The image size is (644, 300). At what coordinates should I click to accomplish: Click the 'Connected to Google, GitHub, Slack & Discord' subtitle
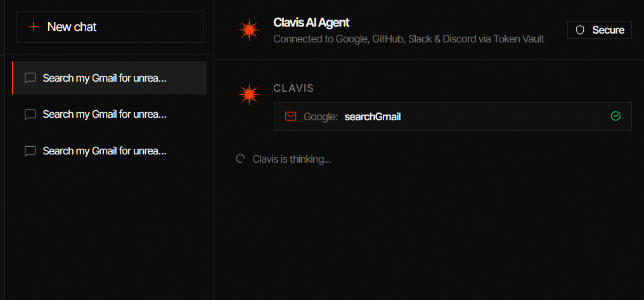pyautogui.click(x=409, y=39)
